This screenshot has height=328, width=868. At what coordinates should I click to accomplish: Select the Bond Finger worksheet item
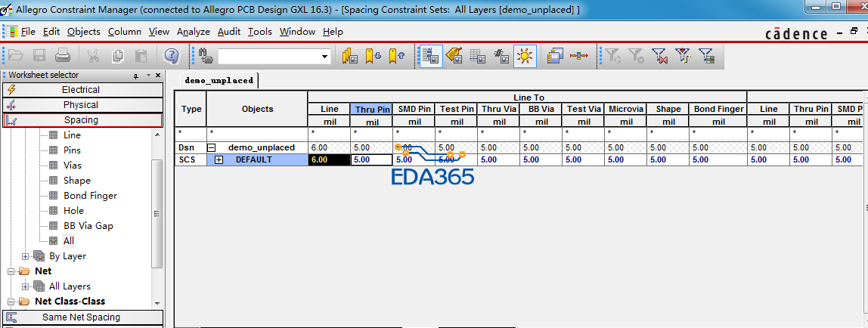[90, 195]
